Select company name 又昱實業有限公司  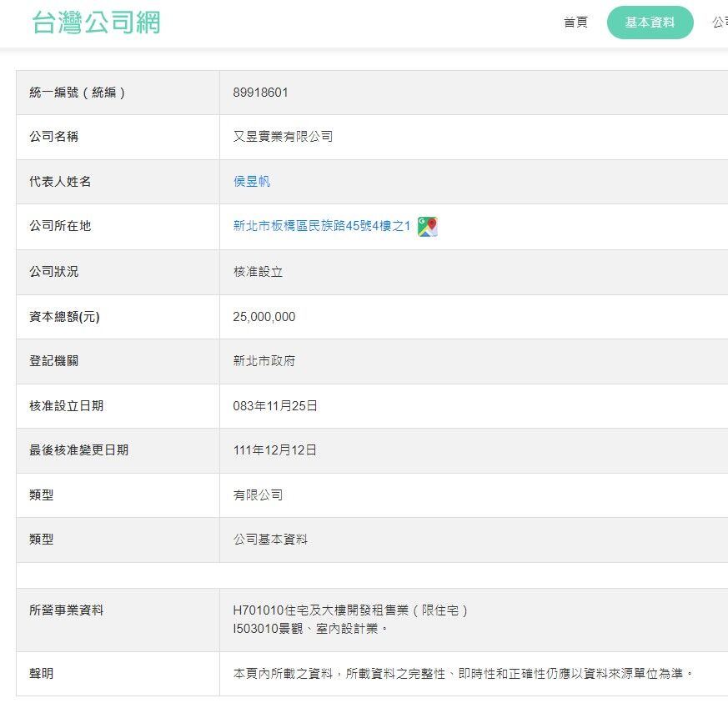tap(283, 137)
